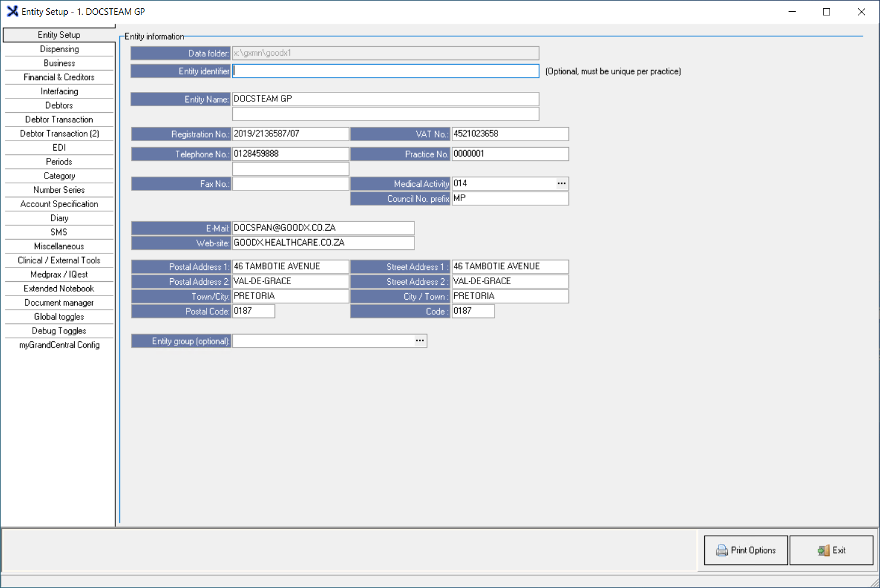880x588 pixels.
Task: Click the VAT No. field
Action: [510, 134]
